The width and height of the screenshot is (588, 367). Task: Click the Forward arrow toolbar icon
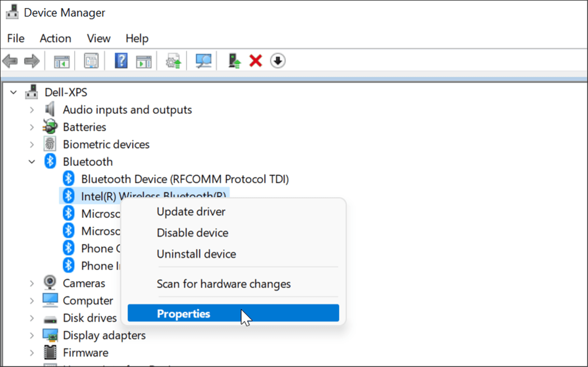pyautogui.click(x=32, y=61)
